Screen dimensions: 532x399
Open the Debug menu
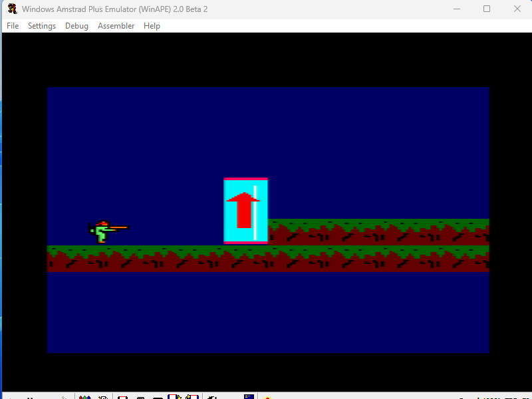(x=76, y=26)
